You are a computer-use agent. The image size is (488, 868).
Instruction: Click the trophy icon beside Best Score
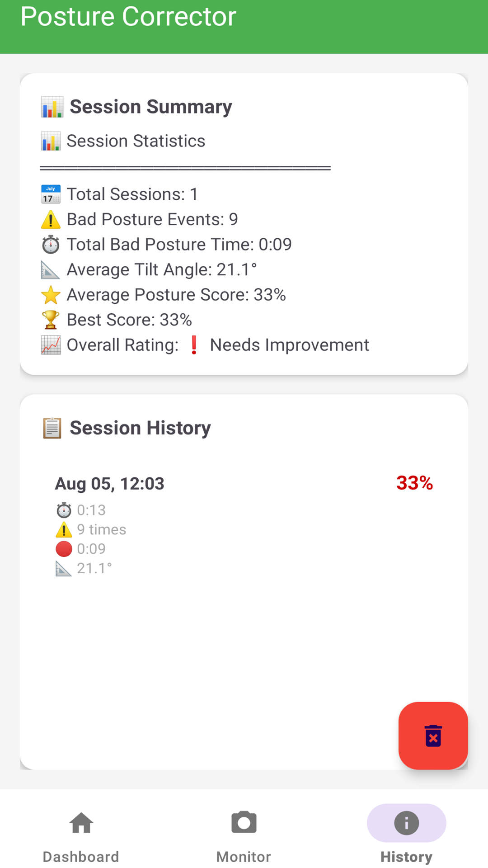pyautogui.click(x=51, y=320)
